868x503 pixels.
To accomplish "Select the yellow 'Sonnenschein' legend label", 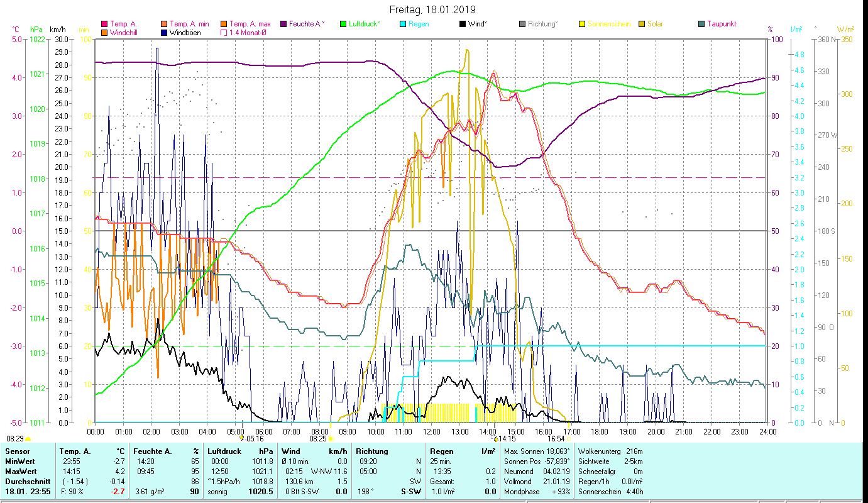I will (x=609, y=24).
